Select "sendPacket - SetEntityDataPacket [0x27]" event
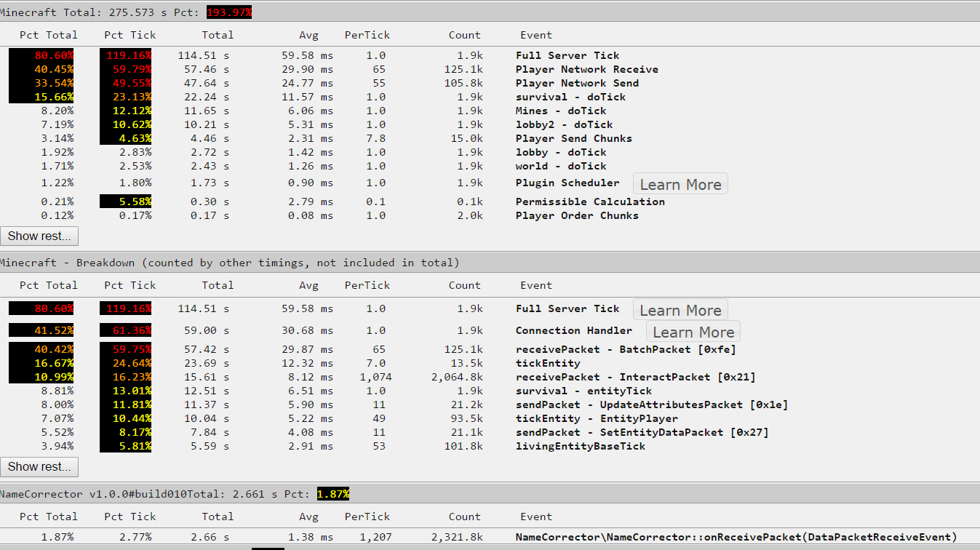The height and width of the screenshot is (550, 980). [x=642, y=432]
